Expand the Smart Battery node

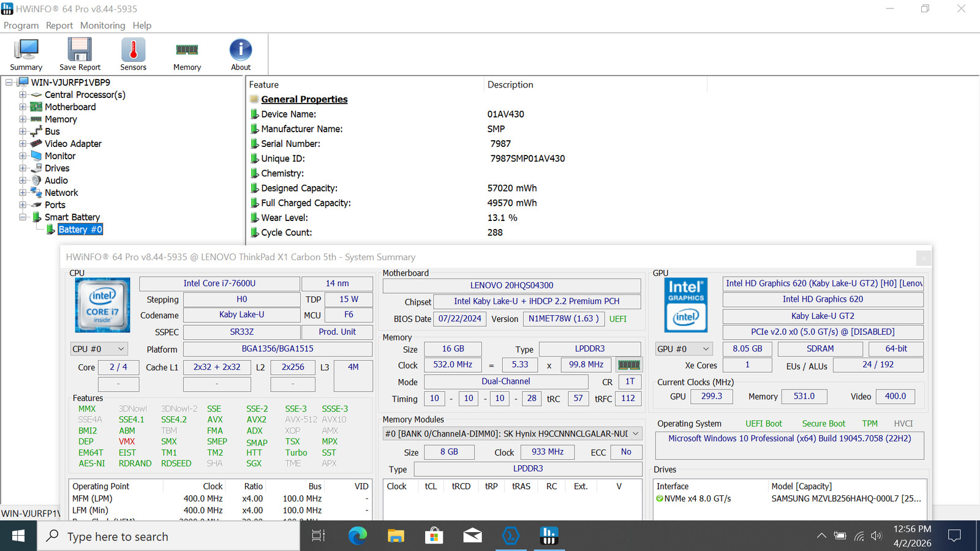click(x=22, y=217)
